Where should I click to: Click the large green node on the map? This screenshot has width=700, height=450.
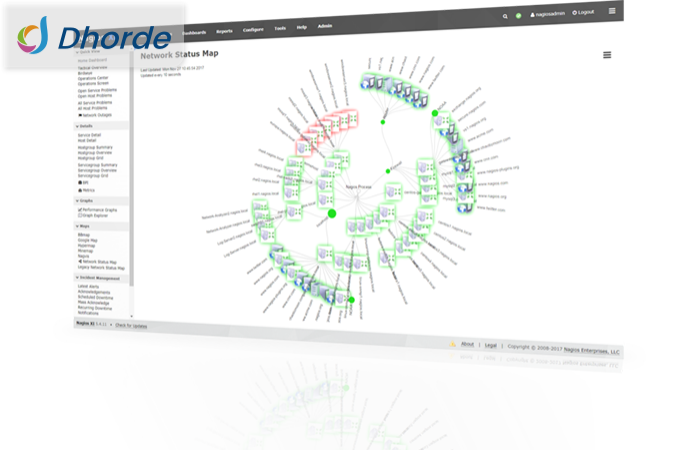coord(331,213)
